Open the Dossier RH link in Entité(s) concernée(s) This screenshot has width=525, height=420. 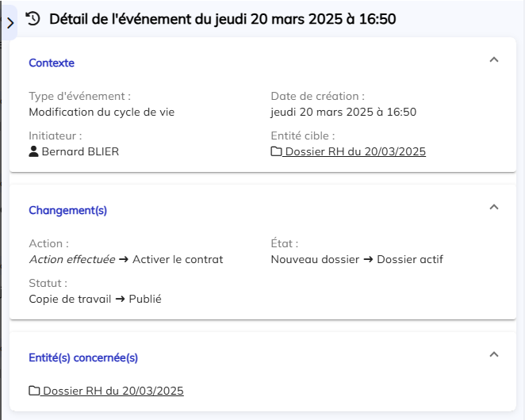click(113, 391)
